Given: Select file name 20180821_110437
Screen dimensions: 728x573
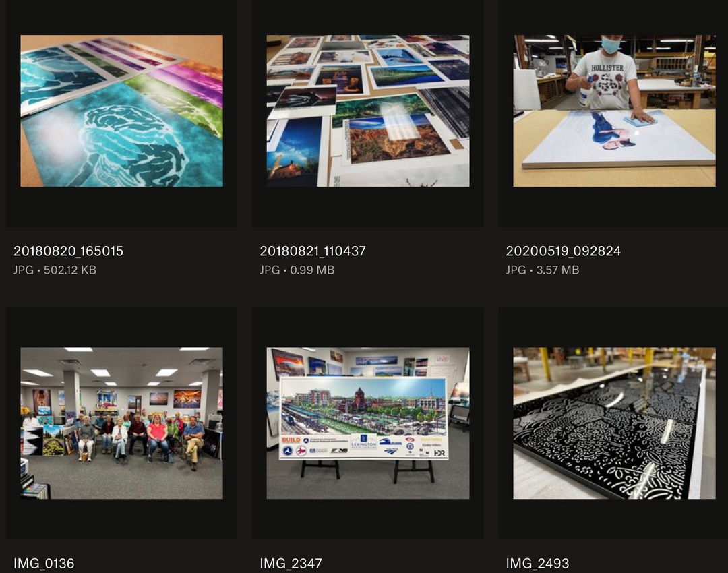Looking at the screenshot, I should (313, 251).
